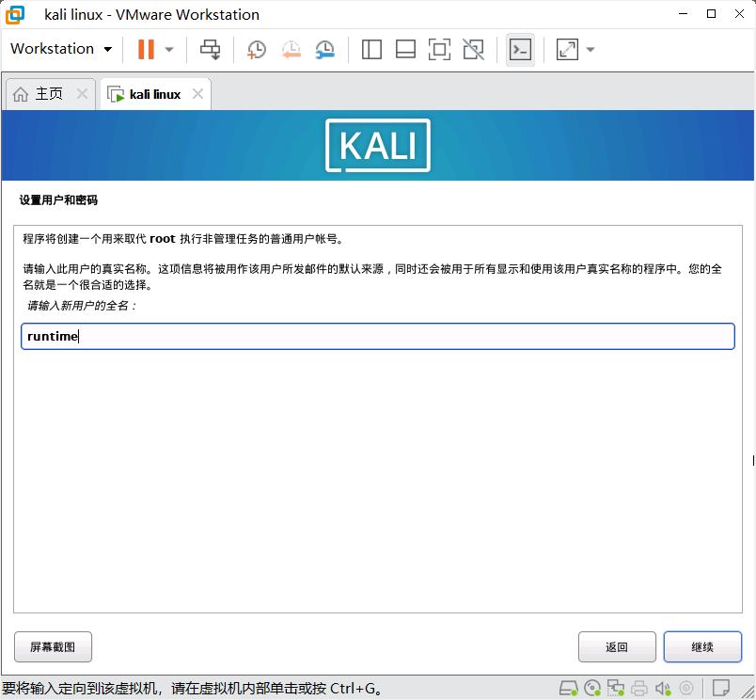Click the full name input field
This screenshot has width=756, height=700.
pos(378,336)
